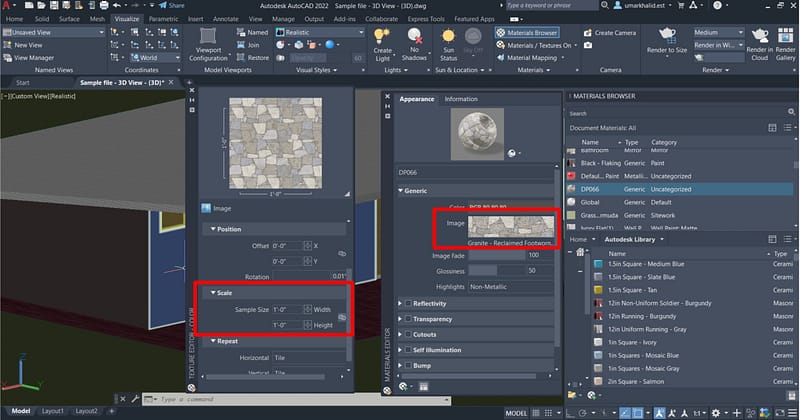Viewport: 800px width, 420px height.
Task: Switch to the Information tab
Action: [461, 99]
